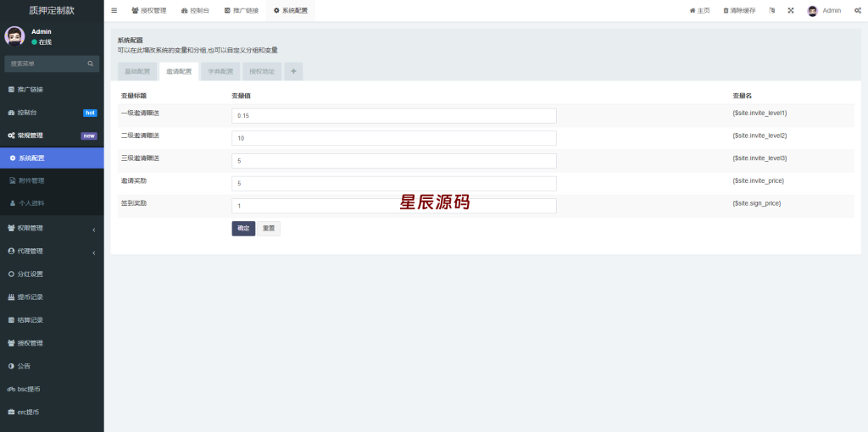
Task: Edit the 二级邀请赠送 value field
Action: click(394, 138)
